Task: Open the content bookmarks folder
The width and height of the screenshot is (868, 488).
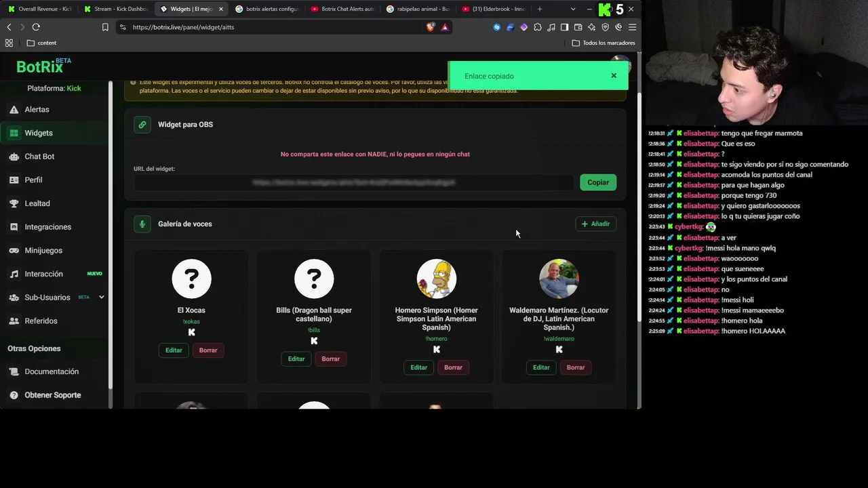Action: [x=41, y=43]
